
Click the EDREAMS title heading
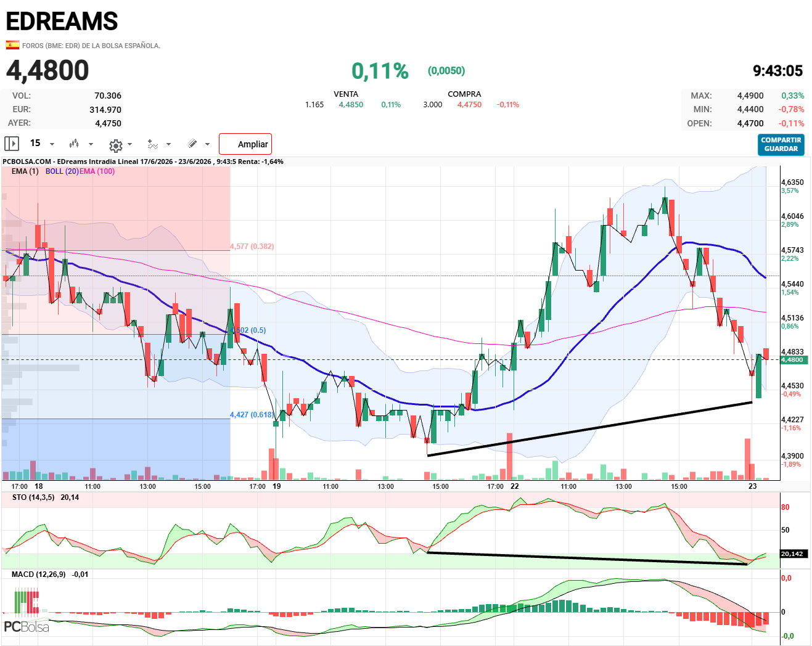pos(62,22)
